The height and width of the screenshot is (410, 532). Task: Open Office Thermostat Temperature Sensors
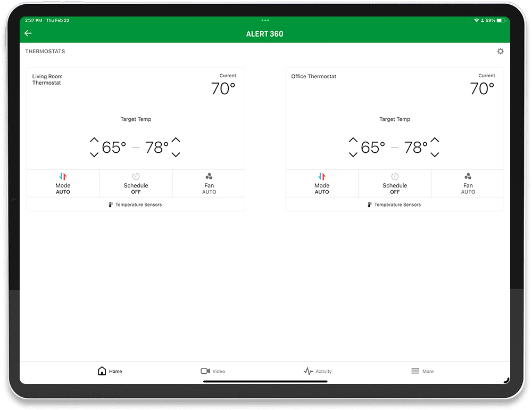[395, 204]
